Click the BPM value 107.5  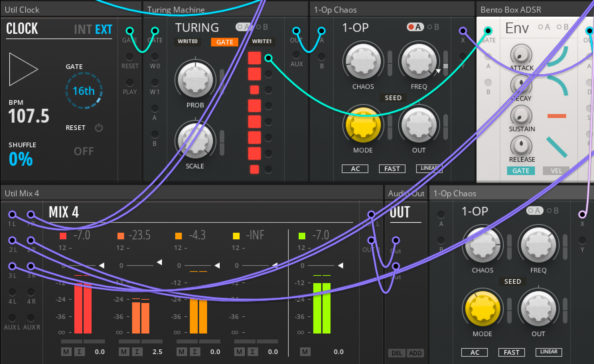[x=29, y=116]
